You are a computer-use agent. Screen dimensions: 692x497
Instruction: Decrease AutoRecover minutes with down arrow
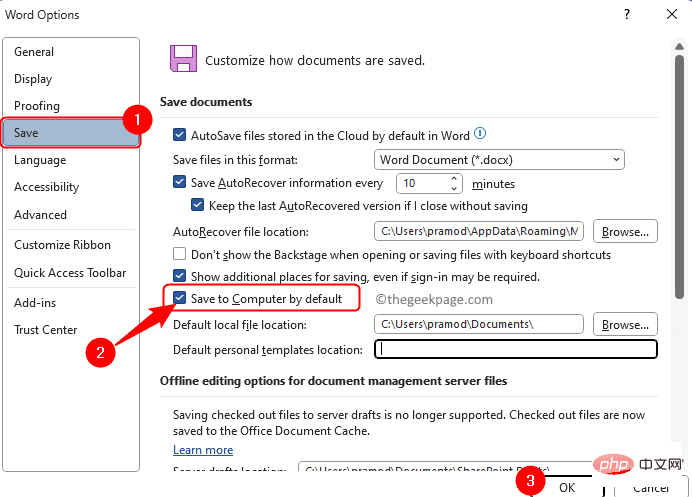(x=454, y=188)
